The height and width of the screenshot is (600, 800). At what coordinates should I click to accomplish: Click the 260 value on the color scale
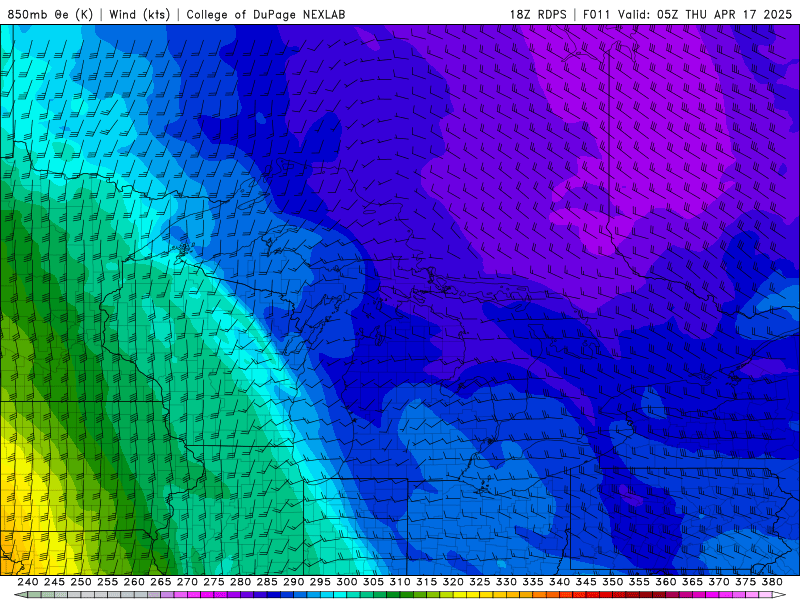tap(134, 582)
